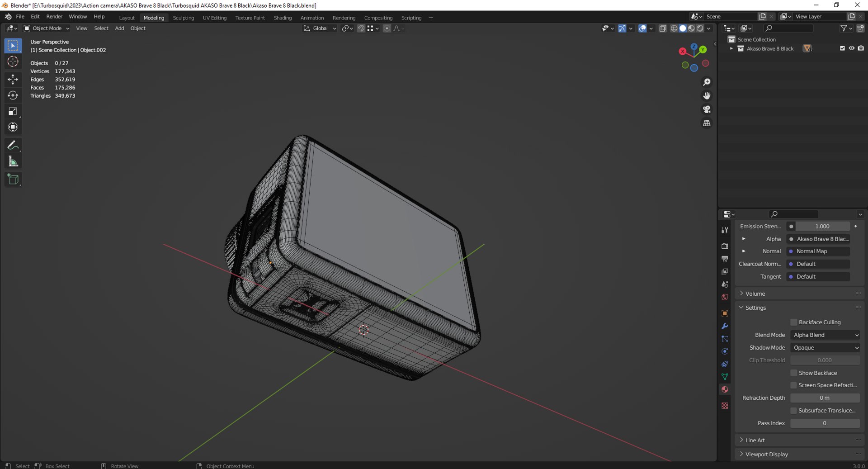Hide Akaso Brave 8 Black collection in viewport
This screenshot has width=868, height=469.
click(x=851, y=48)
